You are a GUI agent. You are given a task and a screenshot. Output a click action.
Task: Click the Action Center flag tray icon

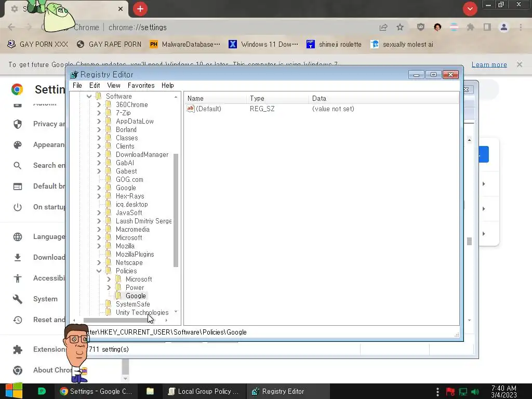(450, 392)
